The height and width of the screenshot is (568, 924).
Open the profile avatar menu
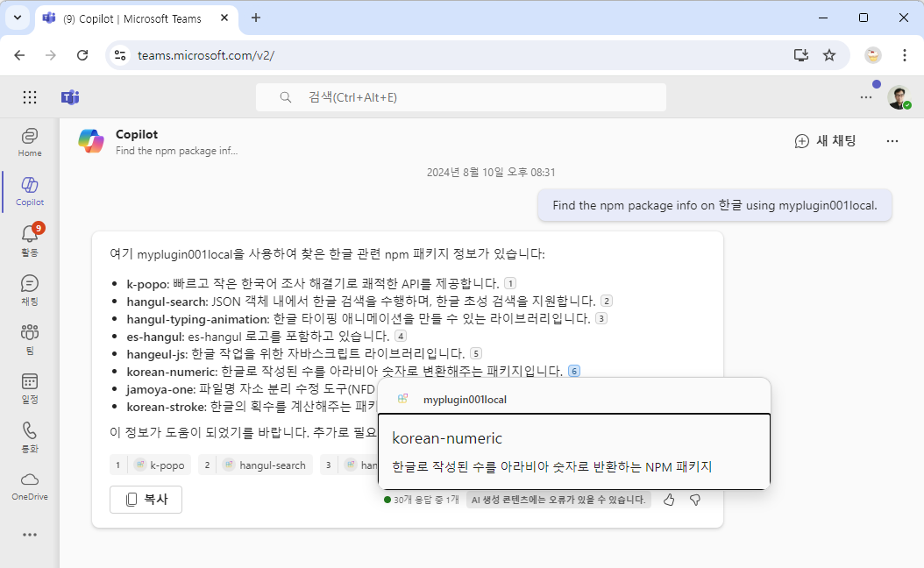tap(899, 97)
